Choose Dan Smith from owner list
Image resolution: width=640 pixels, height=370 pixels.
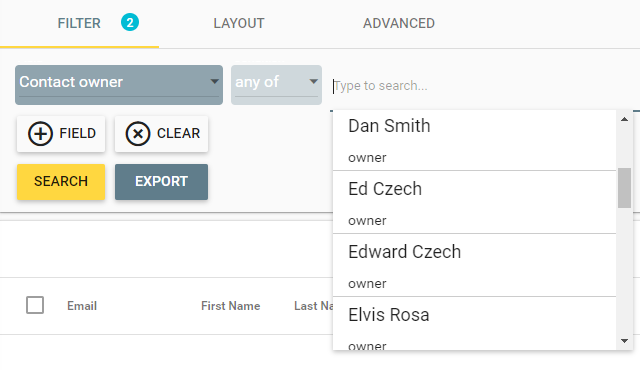pos(474,140)
